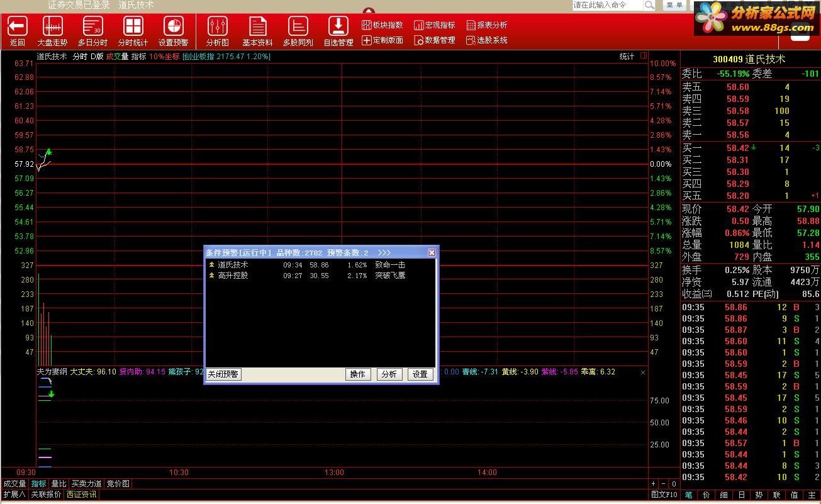Select 道氏技术 alert row
Viewport: 821px width, 504px height.
pos(320,265)
